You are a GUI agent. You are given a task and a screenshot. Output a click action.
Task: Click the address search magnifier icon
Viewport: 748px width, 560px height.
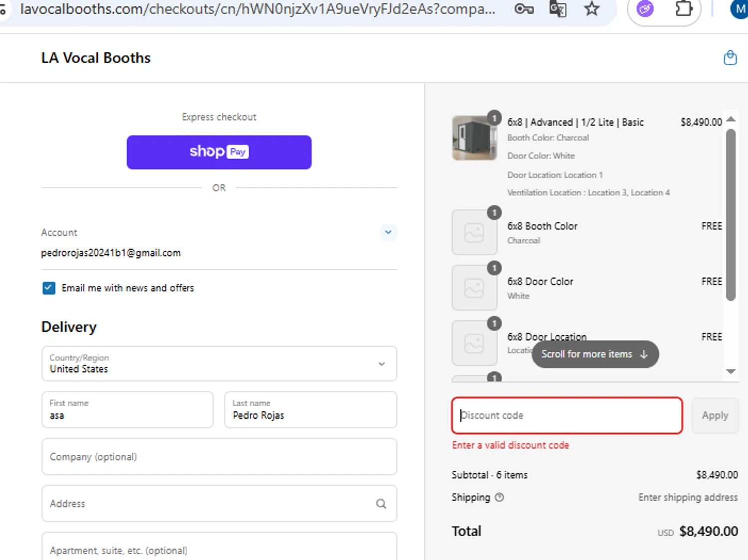point(381,504)
